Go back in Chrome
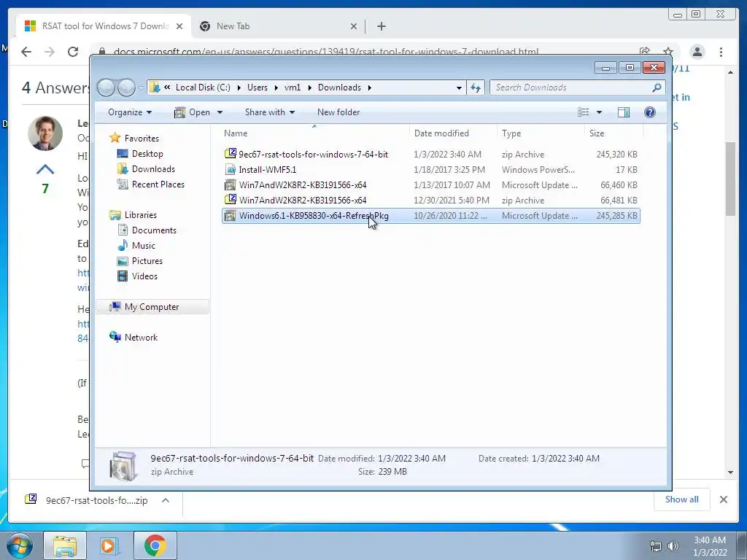Image resolution: width=747 pixels, height=560 pixels. click(x=27, y=52)
